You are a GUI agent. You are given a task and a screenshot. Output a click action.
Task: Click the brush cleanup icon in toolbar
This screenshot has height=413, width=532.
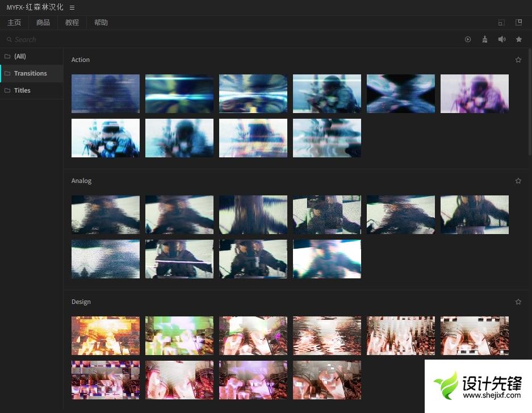click(484, 39)
